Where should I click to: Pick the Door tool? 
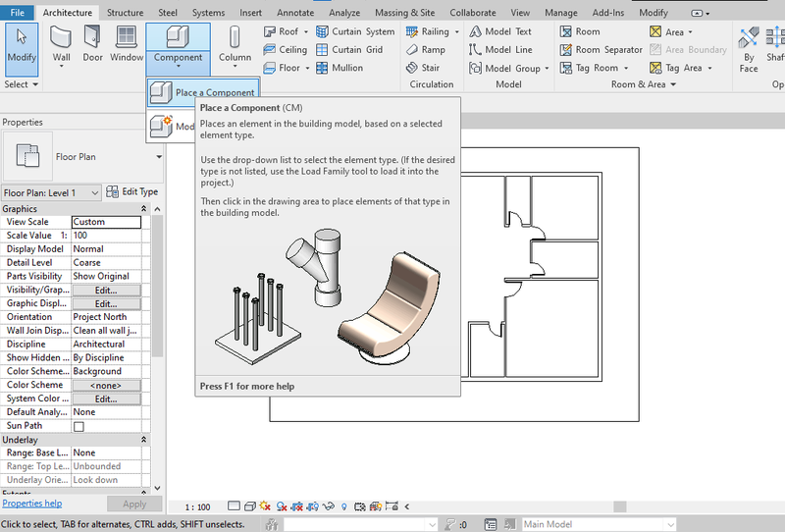(92, 44)
